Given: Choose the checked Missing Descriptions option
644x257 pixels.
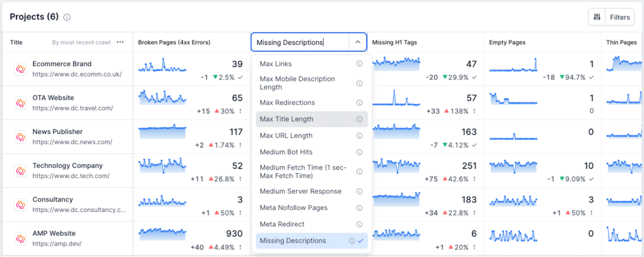Looking at the screenshot, I should pos(293,241).
